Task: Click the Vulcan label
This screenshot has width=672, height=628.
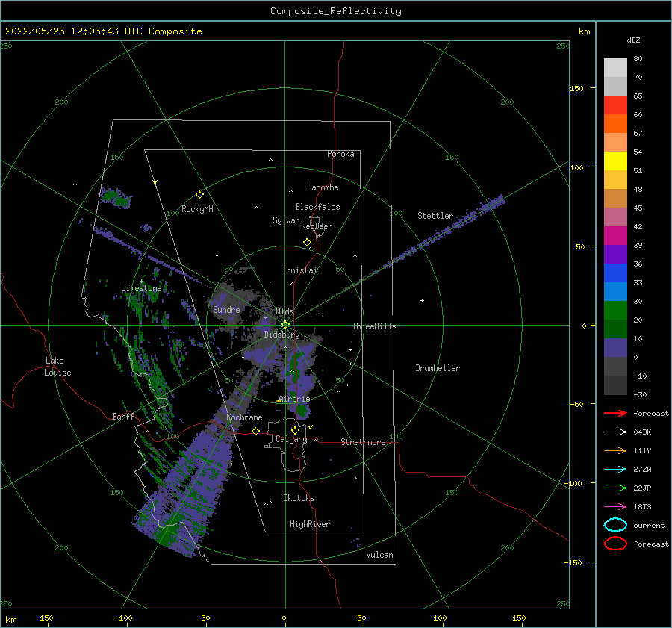Action: coord(379,555)
